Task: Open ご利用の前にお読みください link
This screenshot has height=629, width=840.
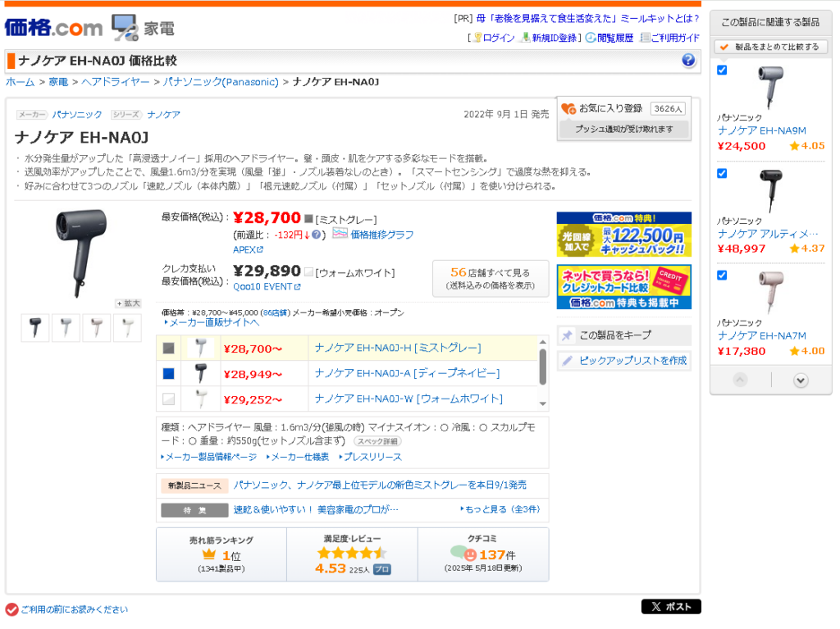Action: tap(75, 609)
